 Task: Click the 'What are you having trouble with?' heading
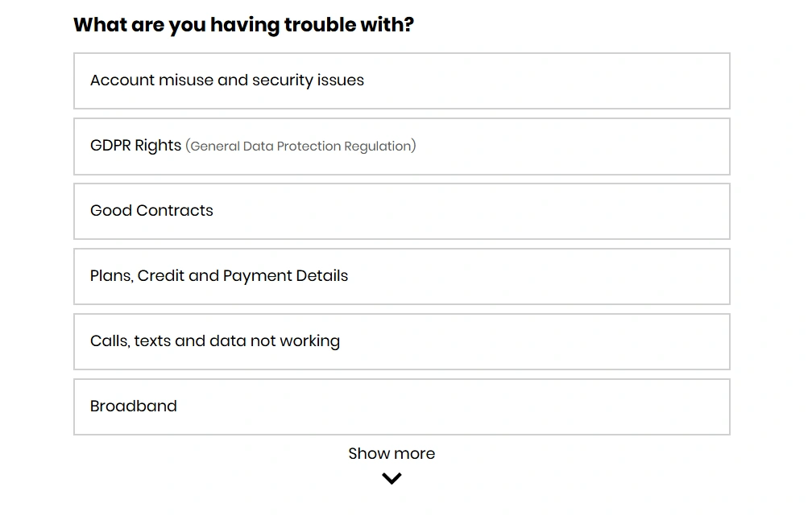click(243, 25)
